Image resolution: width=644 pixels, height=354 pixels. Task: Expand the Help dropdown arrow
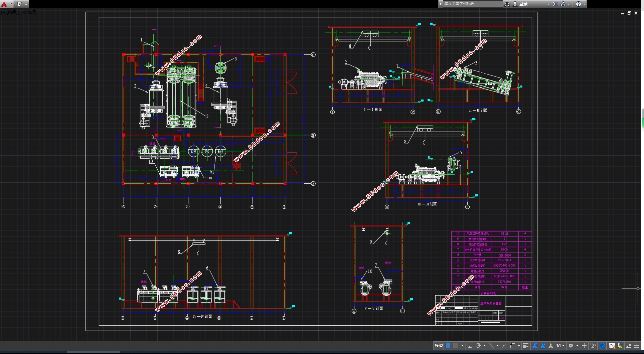click(x=584, y=4)
